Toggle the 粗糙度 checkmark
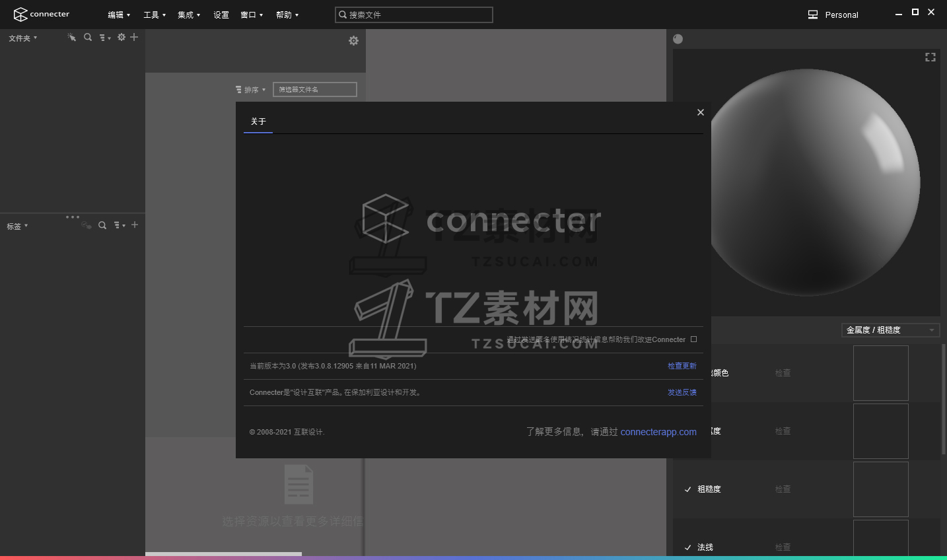This screenshot has width=947, height=560. [x=687, y=489]
